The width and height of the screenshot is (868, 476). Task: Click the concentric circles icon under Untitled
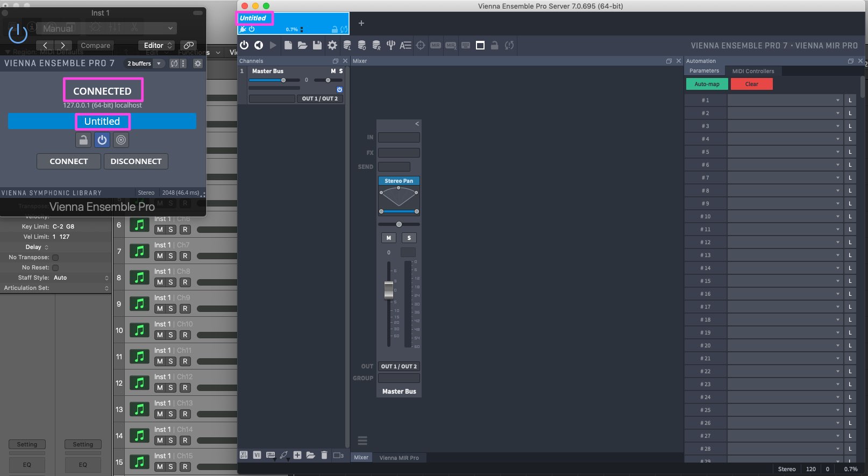(x=121, y=140)
